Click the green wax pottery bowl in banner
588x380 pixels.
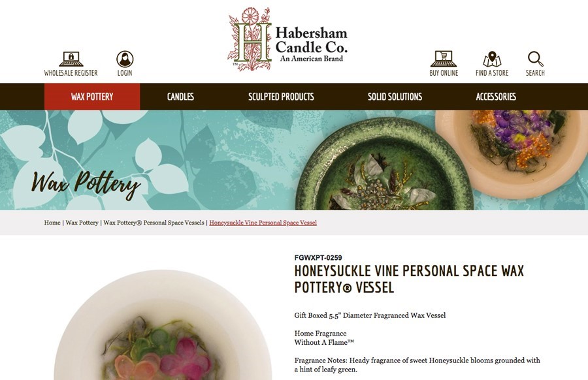pyautogui.click(x=382, y=165)
